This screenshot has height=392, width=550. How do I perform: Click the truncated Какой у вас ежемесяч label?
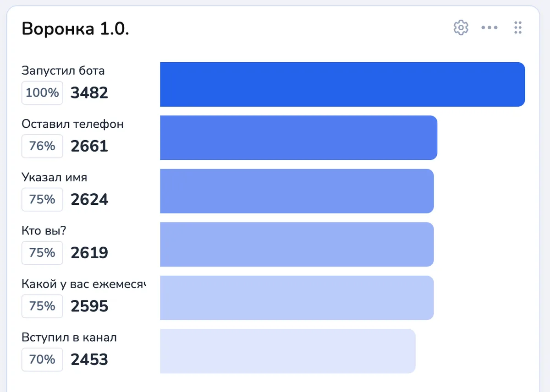tap(83, 284)
